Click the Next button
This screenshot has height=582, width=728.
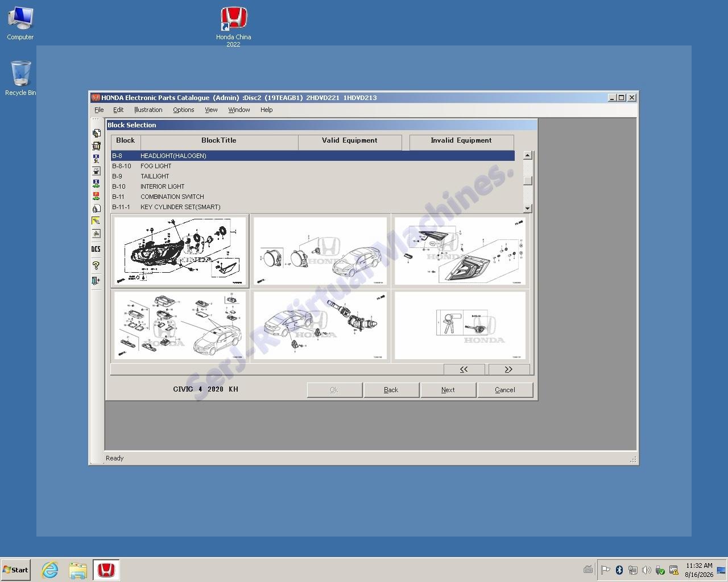point(448,390)
